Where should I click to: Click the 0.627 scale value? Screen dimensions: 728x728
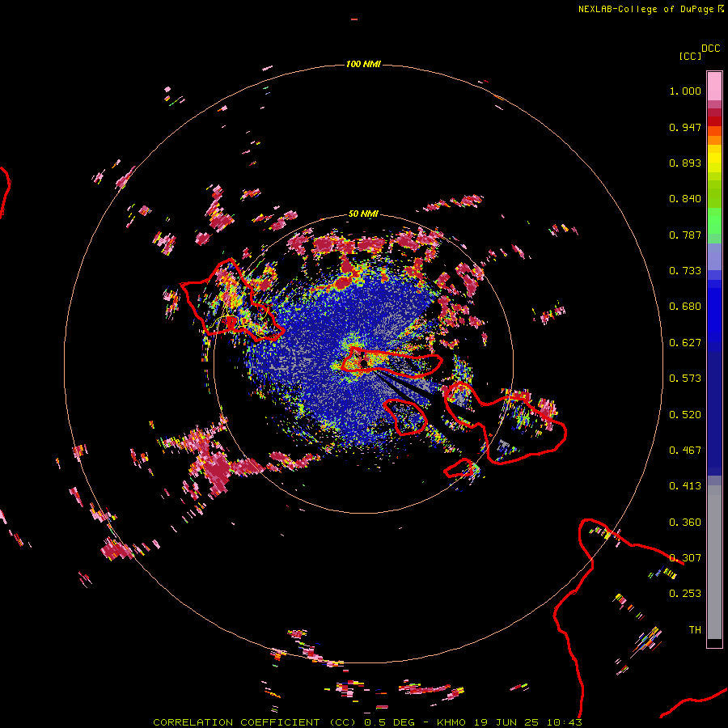(685, 343)
